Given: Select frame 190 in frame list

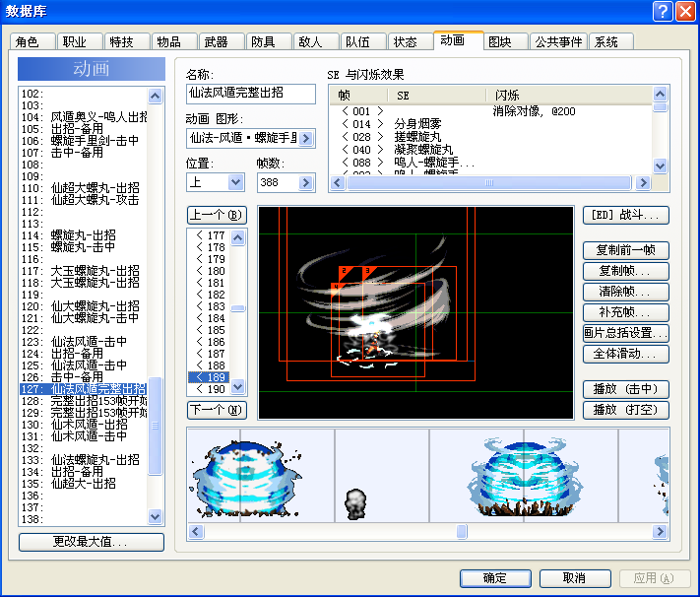Looking at the screenshot, I should pyautogui.click(x=210, y=389).
